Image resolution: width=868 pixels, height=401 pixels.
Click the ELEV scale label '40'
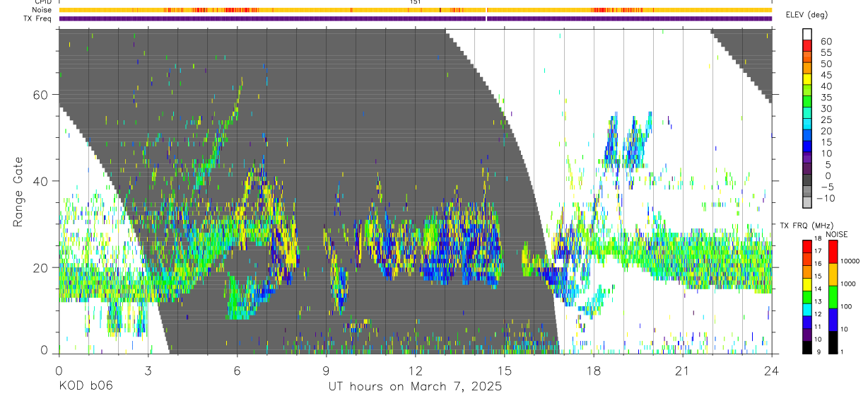click(826, 86)
